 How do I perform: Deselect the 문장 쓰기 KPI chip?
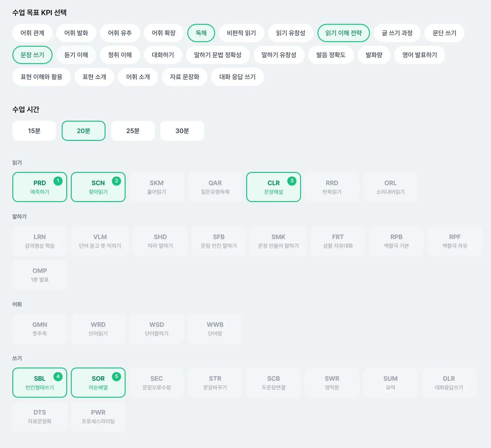tap(32, 55)
